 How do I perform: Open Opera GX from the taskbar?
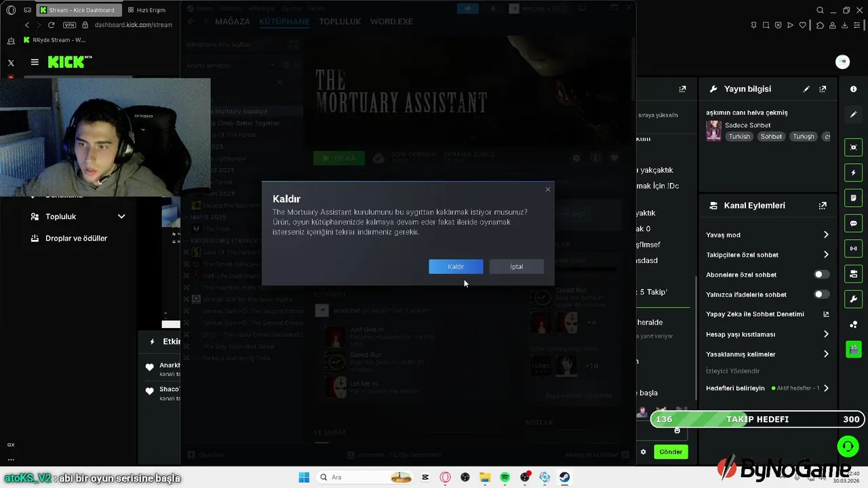click(x=446, y=477)
